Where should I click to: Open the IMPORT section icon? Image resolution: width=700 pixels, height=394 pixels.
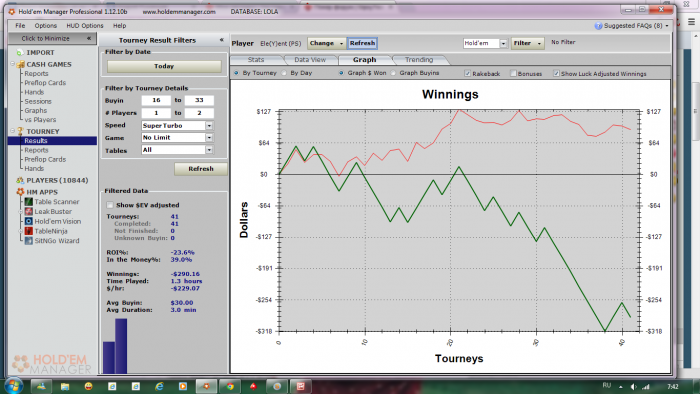point(20,53)
